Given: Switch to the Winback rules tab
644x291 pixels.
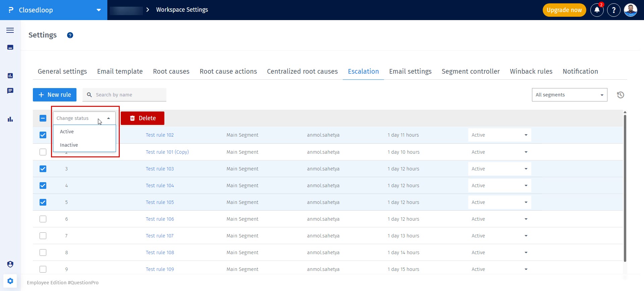Looking at the screenshot, I should point(531,71).
